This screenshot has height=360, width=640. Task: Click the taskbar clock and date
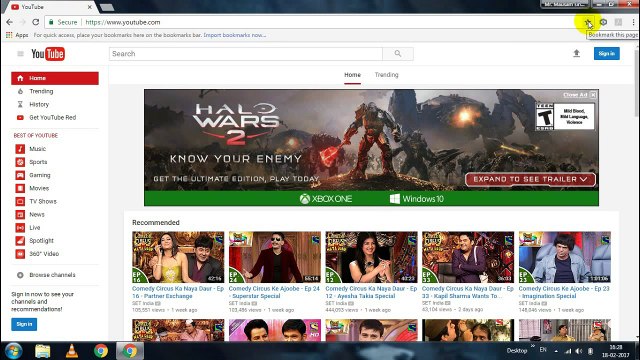tap(616, 351)
